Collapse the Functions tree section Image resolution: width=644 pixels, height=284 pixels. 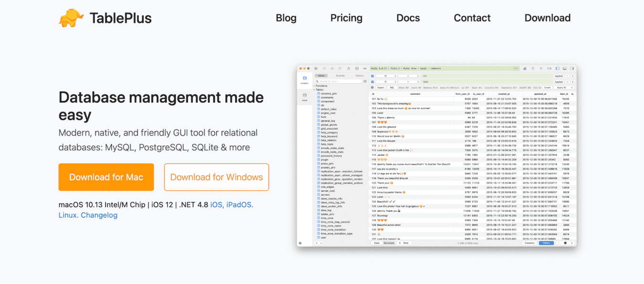click(314, 86)
